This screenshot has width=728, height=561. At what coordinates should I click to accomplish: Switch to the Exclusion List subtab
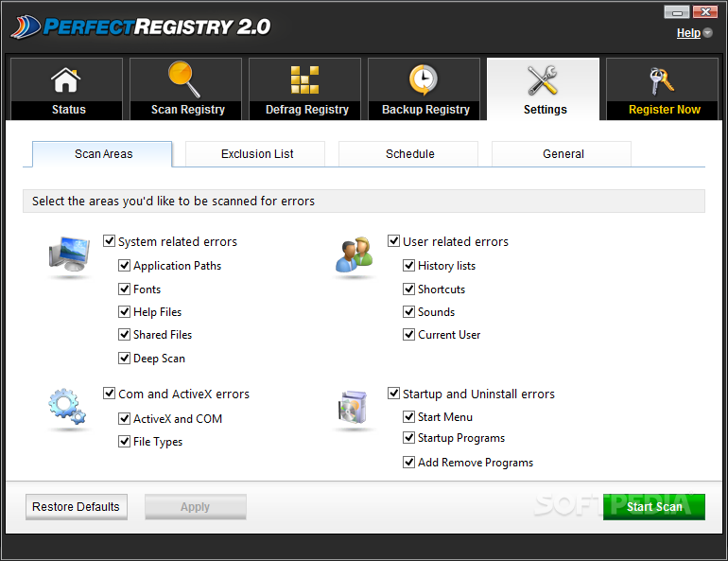(255, 153)
